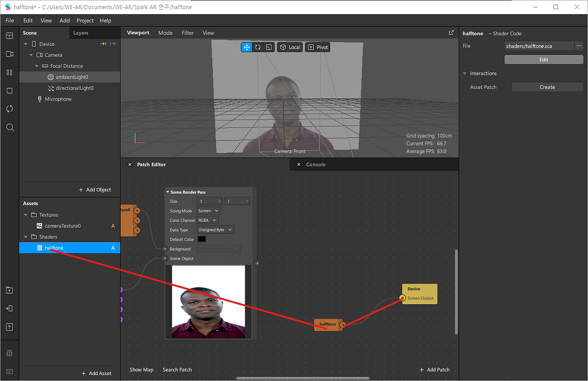Image resolution: width=588 pixels, height=381 pixels.
Task: Open the Project menu
Action: pyautogui.click(x=85, y=21)
